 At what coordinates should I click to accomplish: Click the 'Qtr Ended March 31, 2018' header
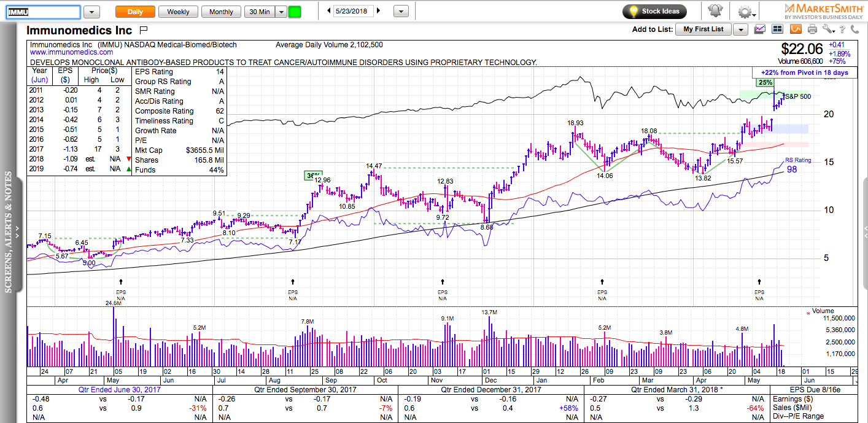tap(676, 390)
